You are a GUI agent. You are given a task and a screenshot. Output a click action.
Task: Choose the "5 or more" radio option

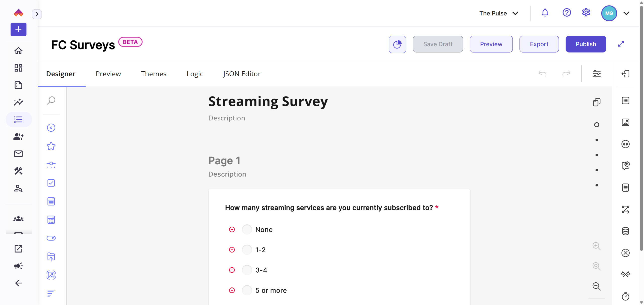tap(247, 290)
